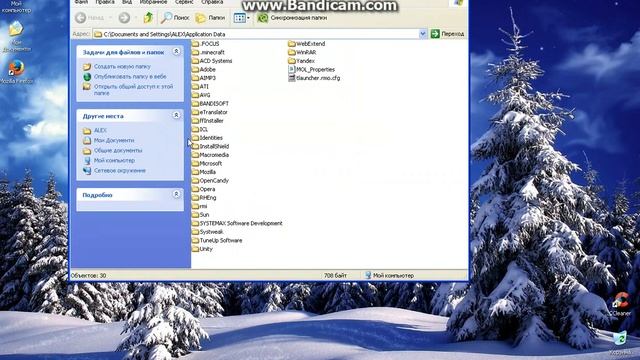
Task: Open the ALEX folder link
Action: 100,130
